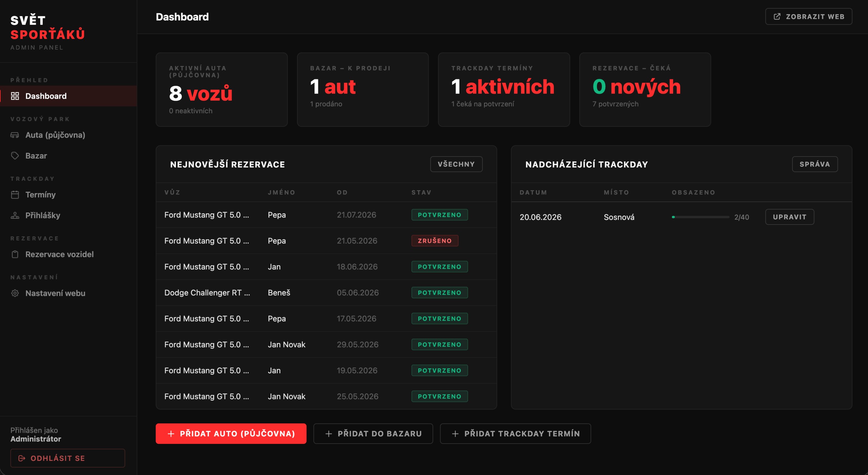Click the people icon beside Přihlášky
Screen dimensions: 868x475
click(15, 215)
